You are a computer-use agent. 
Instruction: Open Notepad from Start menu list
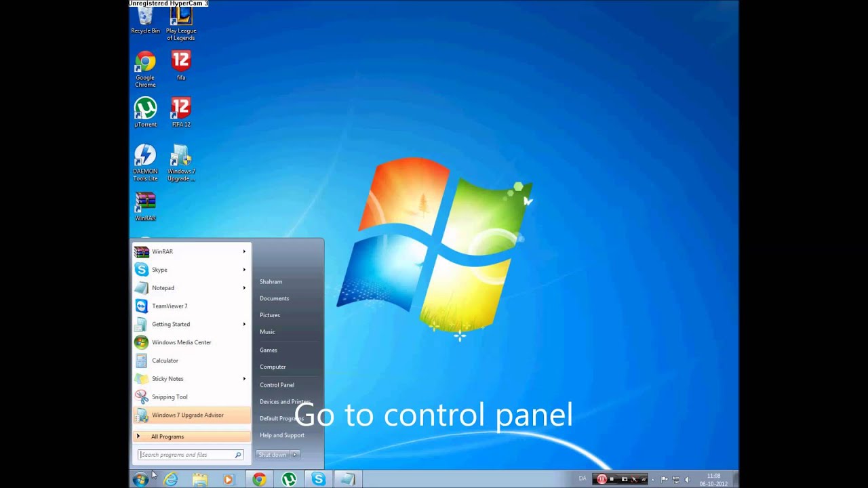(x=191, y=287)
